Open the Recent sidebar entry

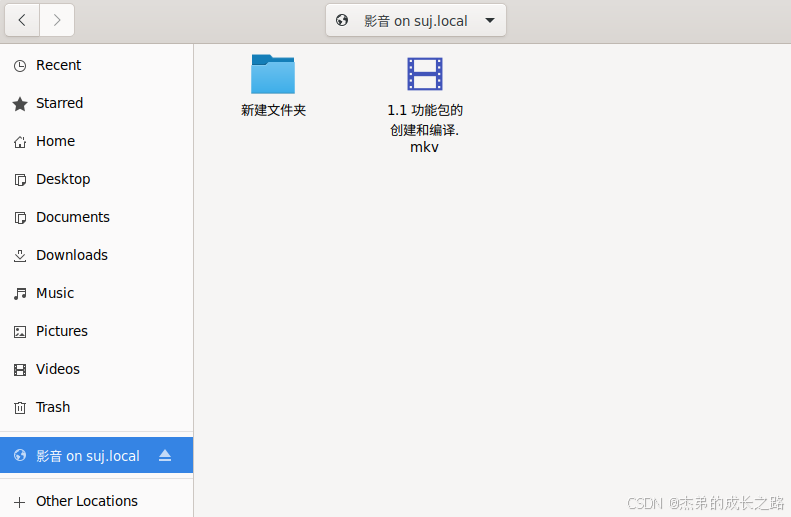coord(96,66)
